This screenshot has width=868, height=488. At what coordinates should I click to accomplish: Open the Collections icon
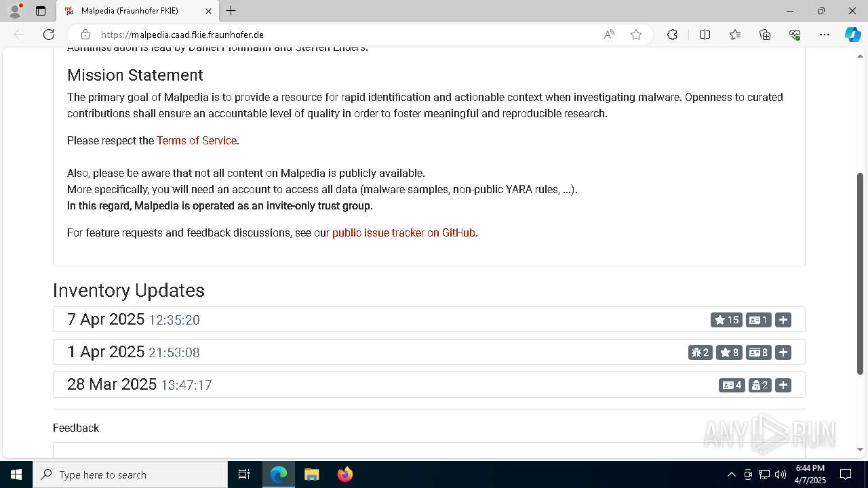pos(765,35)
